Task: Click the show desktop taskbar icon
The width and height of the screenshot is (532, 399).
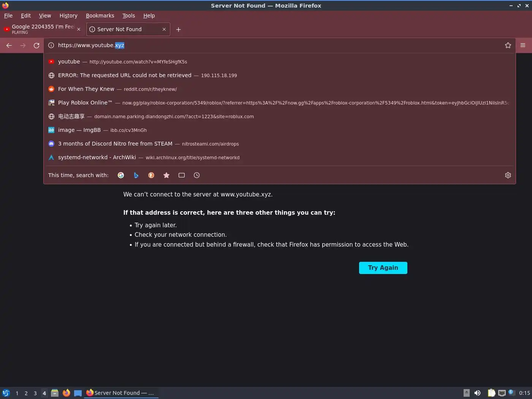Action: [x=78, y=393]
